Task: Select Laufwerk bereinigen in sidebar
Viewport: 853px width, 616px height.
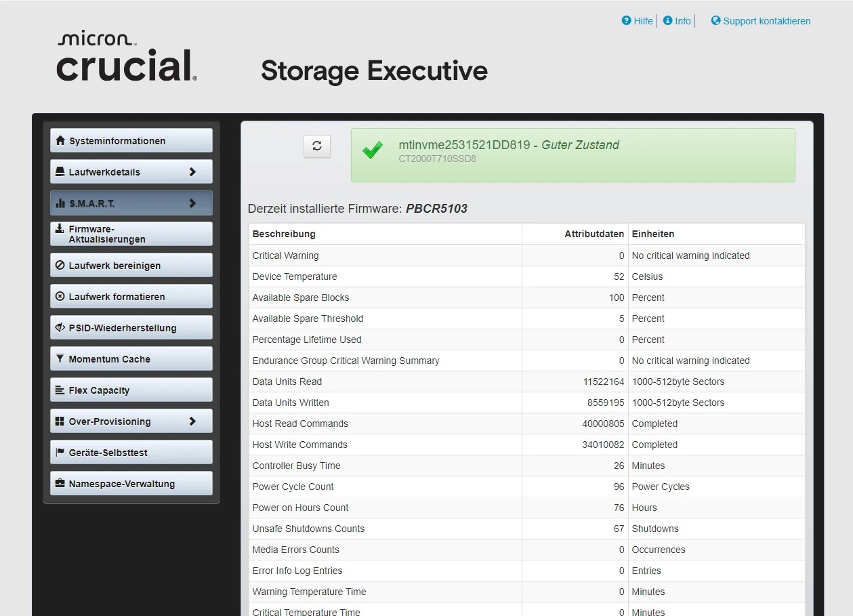Action: (131, 266)
